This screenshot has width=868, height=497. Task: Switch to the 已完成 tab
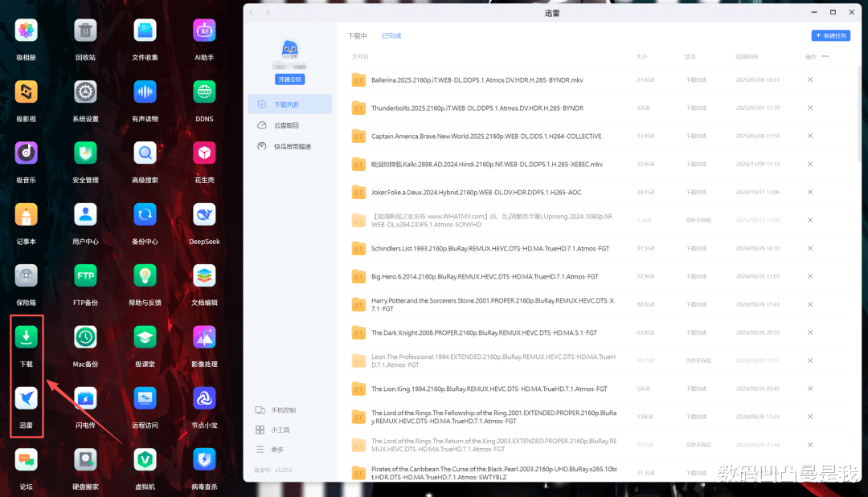point(391,36)
